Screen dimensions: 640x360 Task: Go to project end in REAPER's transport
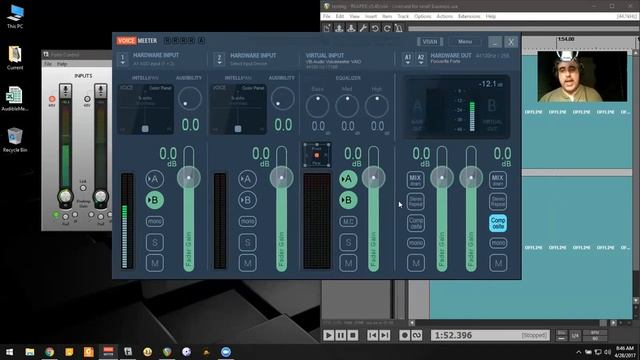(384, 335)
